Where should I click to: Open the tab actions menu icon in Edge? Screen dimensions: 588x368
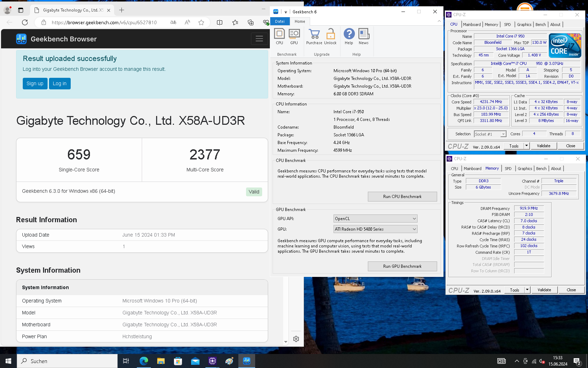click(x=21, y=10)
